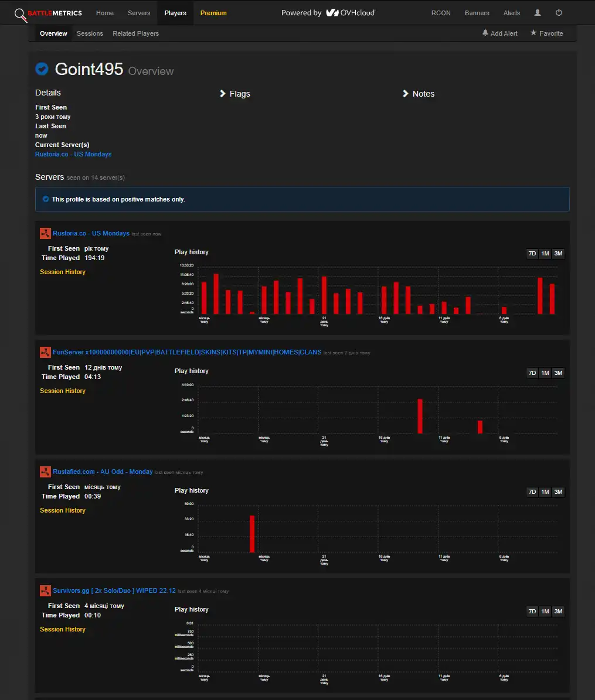
Task: Click the star Favorite icon
Action: click(533, 33)
